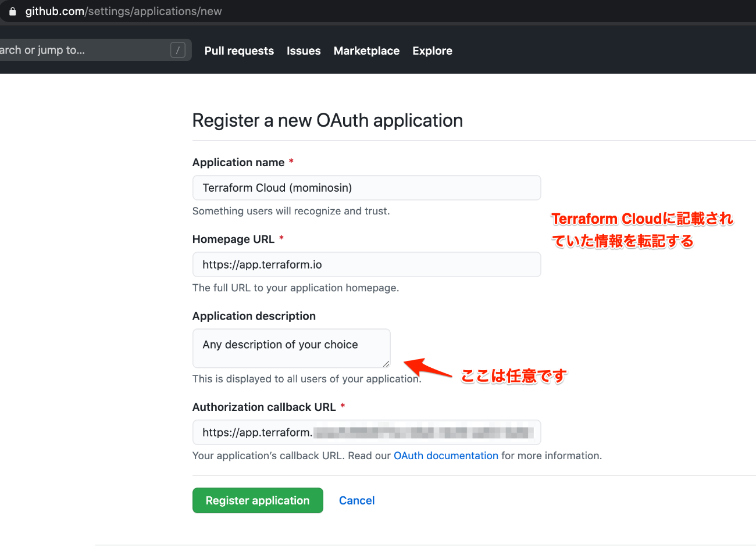Click the padlock icon in address bar
756x555 pixels.
tap(12, 11)
